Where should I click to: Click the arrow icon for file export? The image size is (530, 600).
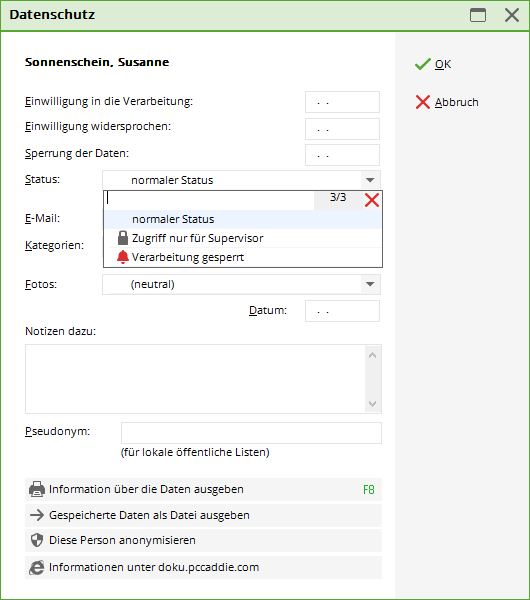[37, 515]
